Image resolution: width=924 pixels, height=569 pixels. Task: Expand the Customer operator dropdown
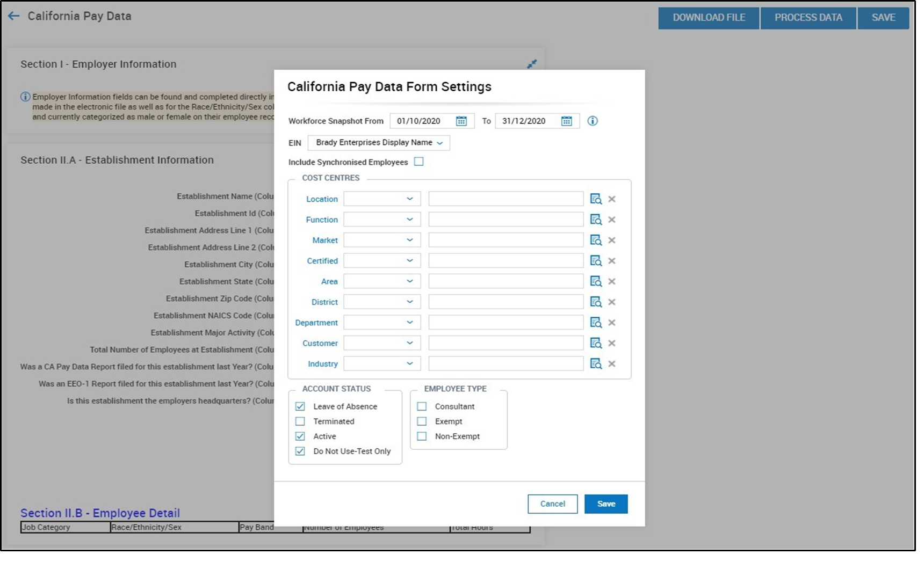click(382, 343)
